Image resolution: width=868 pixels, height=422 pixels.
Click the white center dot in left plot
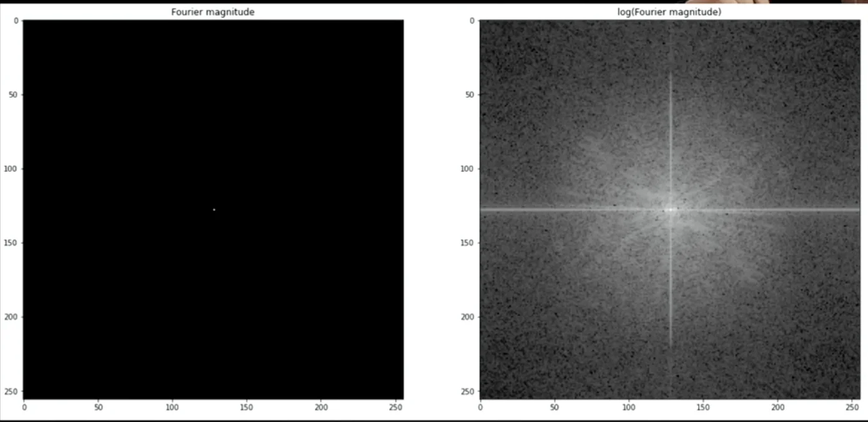(x=214, y=209)
